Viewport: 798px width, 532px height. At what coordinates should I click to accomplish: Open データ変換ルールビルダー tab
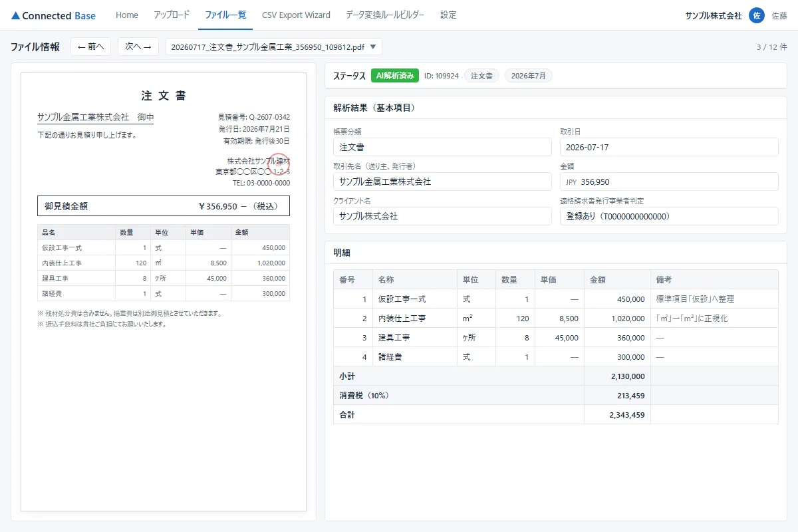coord(385,15)
